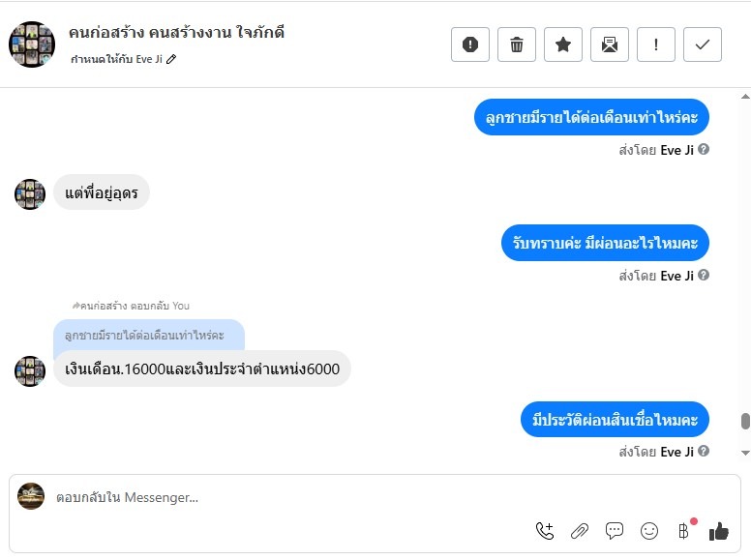Image resolution: width=751 pixels, height=560 pixels.
Task: Click the spam report octagon icon
Action: [470, 44]
